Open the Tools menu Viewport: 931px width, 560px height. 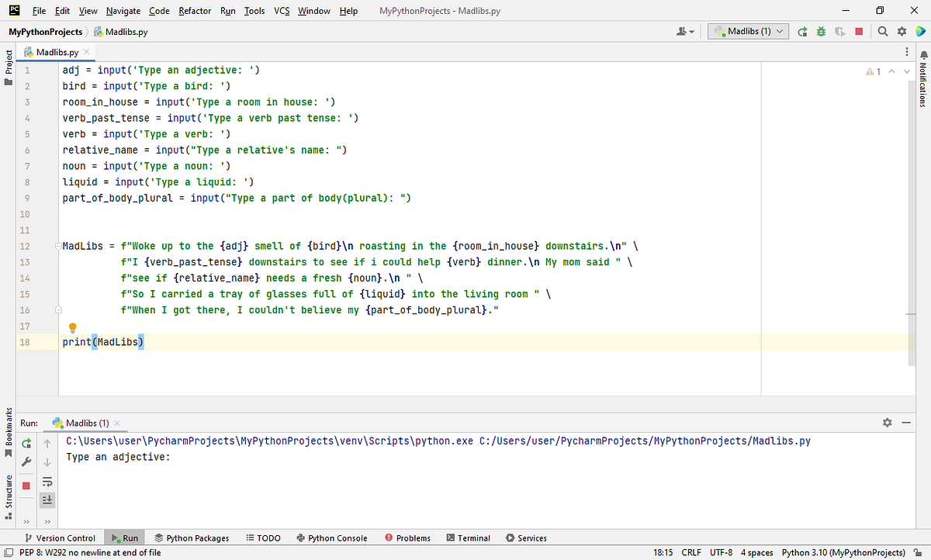[x=254, y=11]
